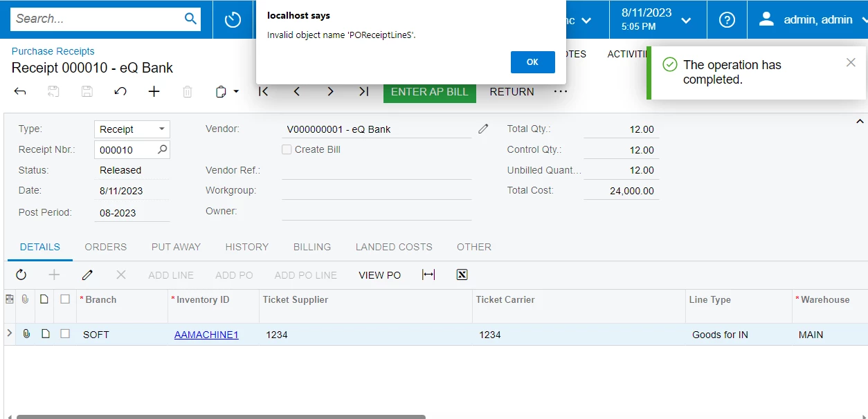Add a new record with plus icon

(154, 91)
